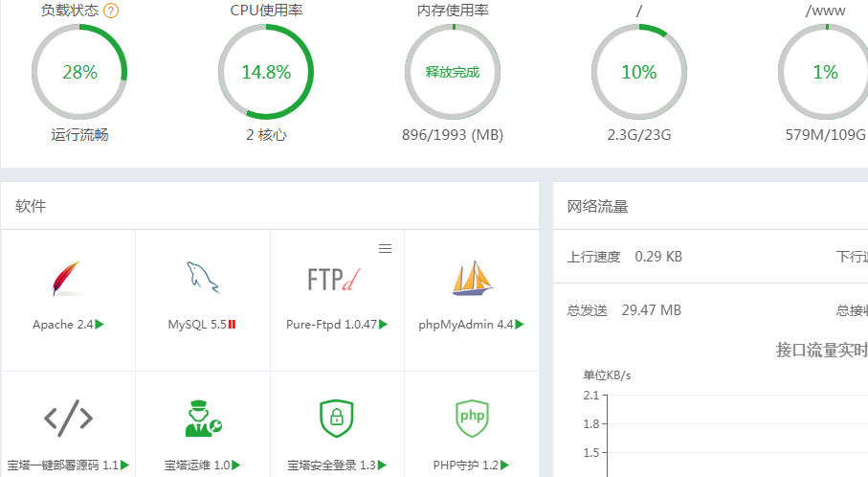
Task: Click the 软件 panel header
Action: tap(31, 206)
